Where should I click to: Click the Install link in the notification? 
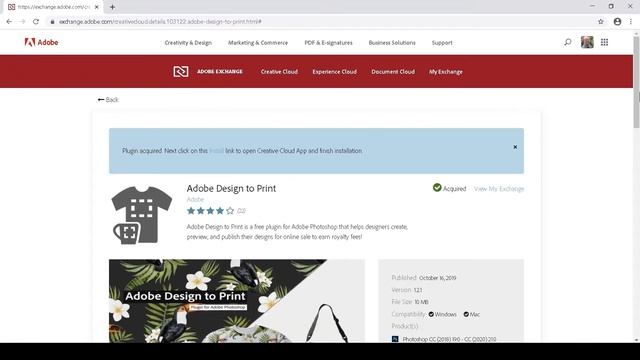(x=216, y=151)
